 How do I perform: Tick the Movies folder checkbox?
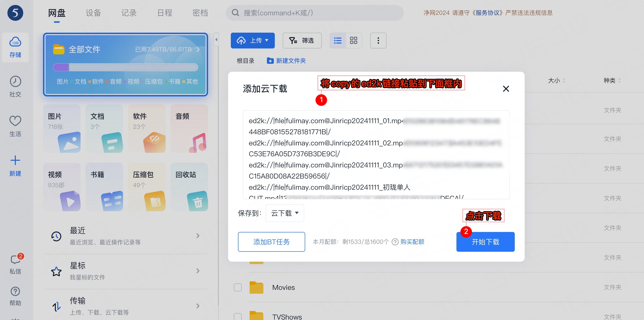point(237,287)
